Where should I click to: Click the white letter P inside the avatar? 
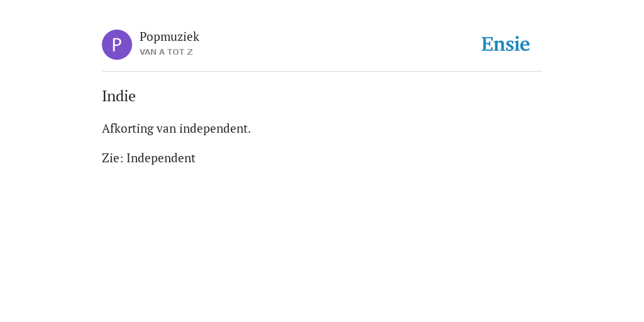click(117, 45)
